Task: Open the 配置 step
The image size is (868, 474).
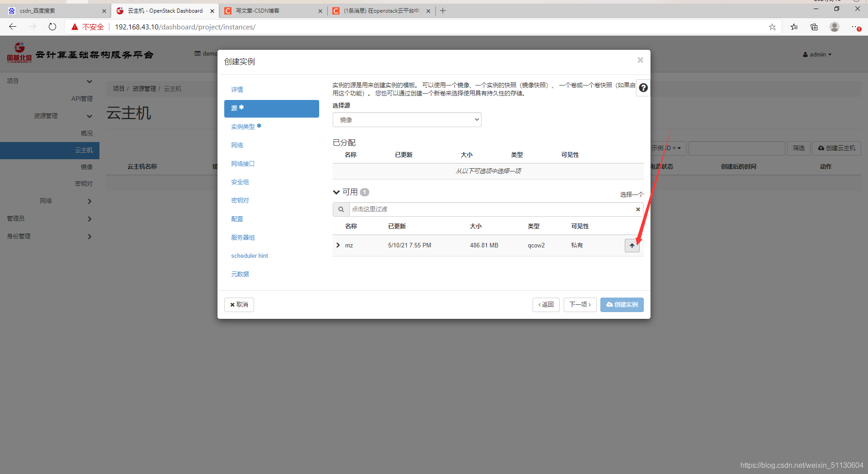Action: (x=237, y=219)
